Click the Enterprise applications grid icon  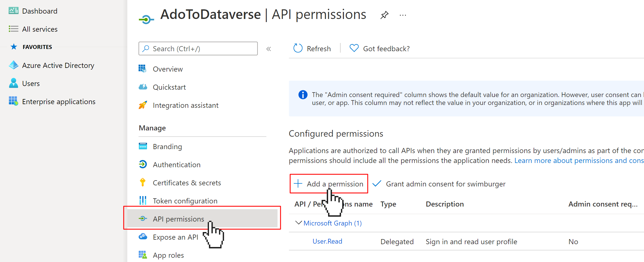point(13,101)
